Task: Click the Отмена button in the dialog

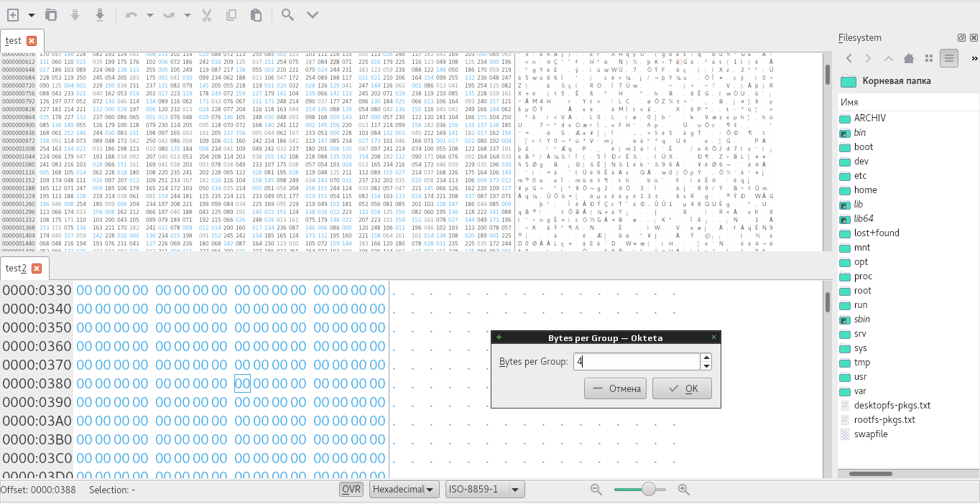Action: pos(616,388)
